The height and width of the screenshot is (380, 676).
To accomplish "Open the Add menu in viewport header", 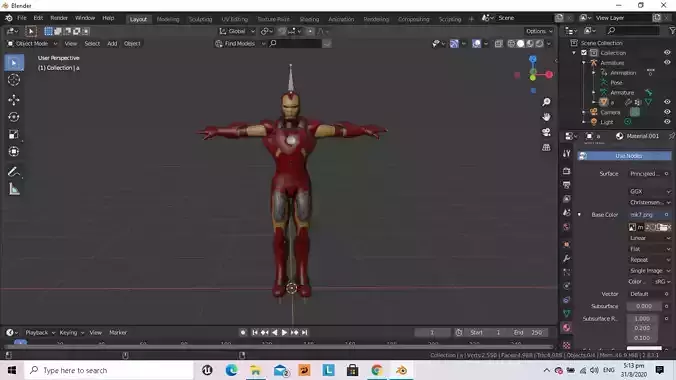I will [x=112, y=44].
